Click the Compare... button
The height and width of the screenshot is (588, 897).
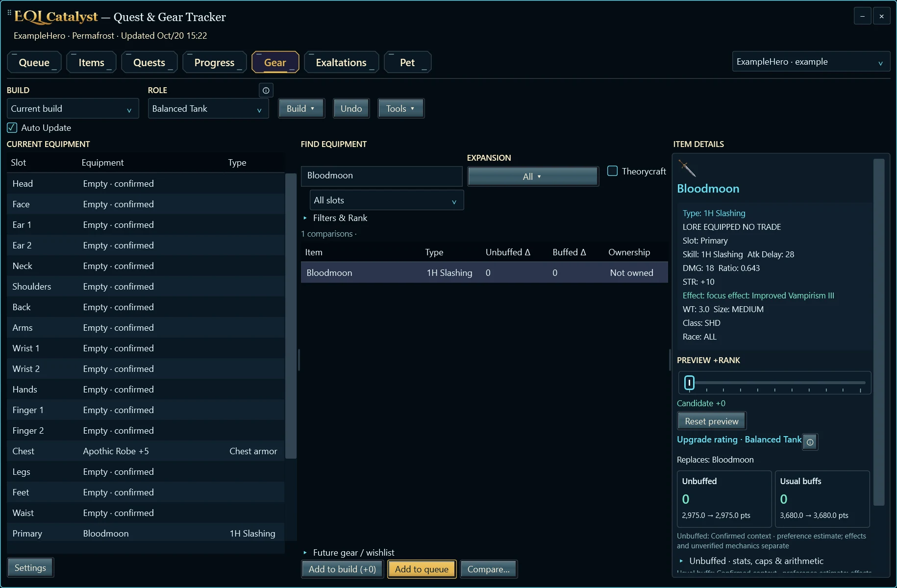(x=488, y=569)
